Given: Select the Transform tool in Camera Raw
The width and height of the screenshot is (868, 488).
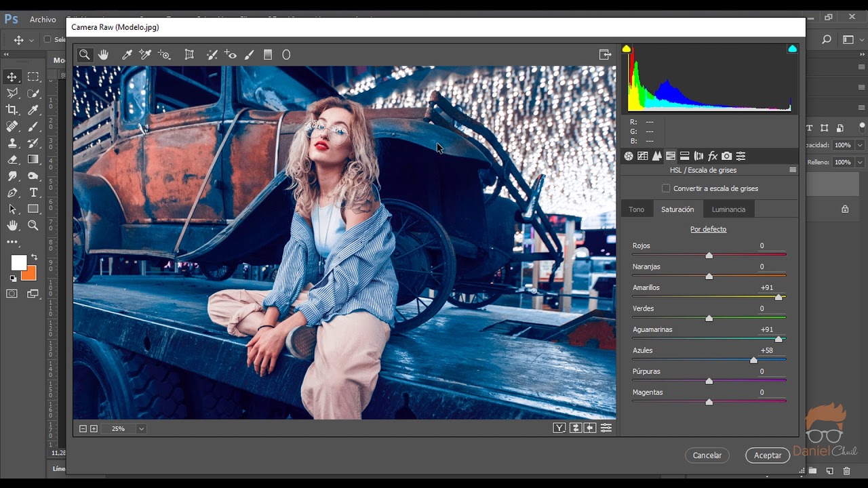Looking at the screenshot, I should (x=189, y=55).
